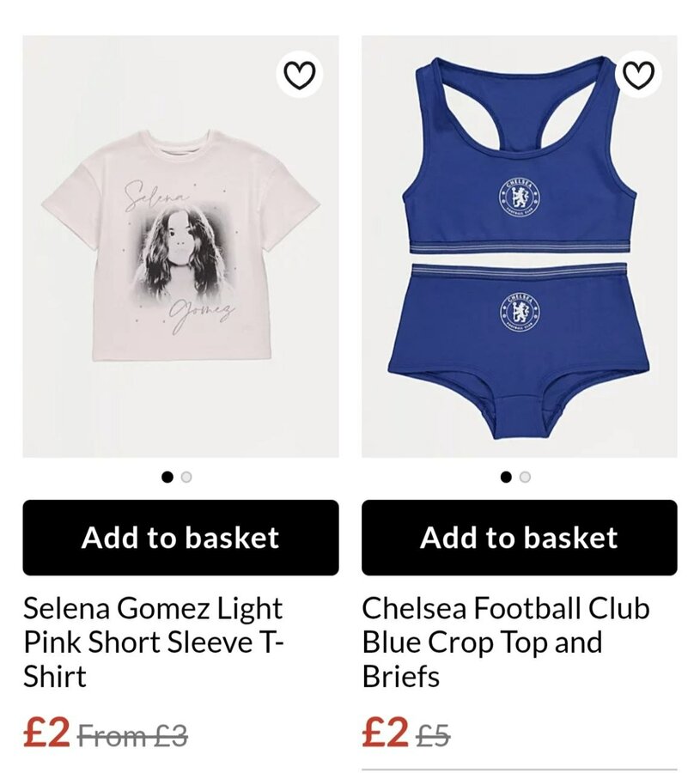This screenshot has width=700, height=773.
Task: Click the £2 price of Selena Gomez T-shirt
Action: 46,732
